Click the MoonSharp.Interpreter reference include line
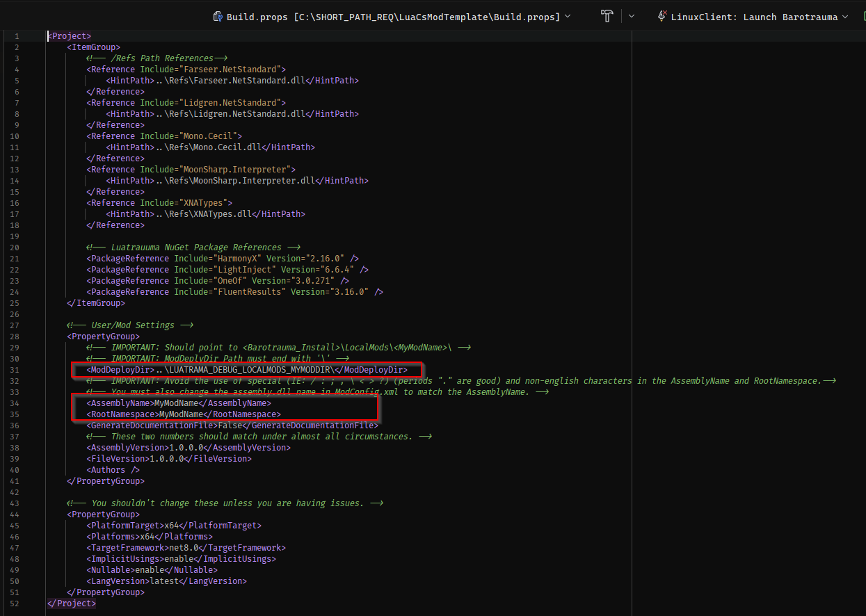The image size is (866, 616). coord(191,169)
